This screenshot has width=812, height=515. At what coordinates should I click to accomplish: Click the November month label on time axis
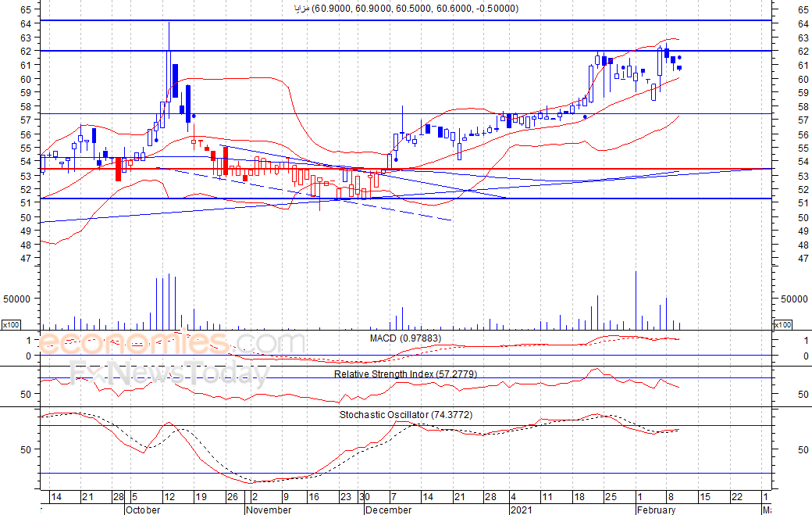(x=269, y=510)
